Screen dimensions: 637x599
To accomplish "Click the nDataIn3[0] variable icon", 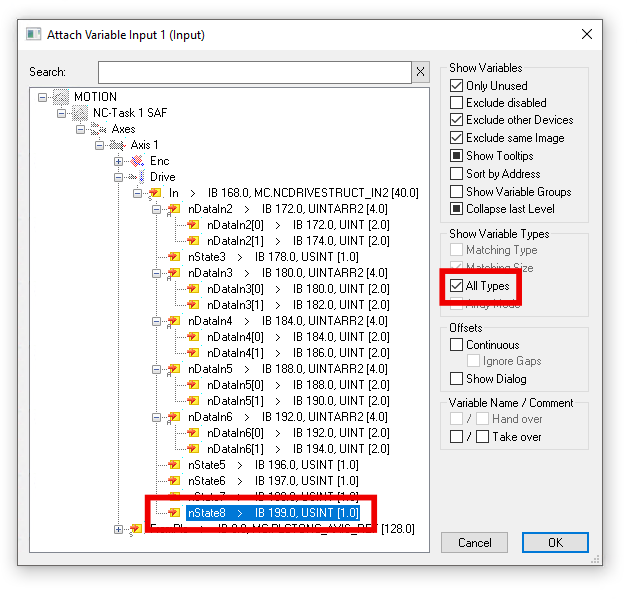I will click(x=193, y=289).
